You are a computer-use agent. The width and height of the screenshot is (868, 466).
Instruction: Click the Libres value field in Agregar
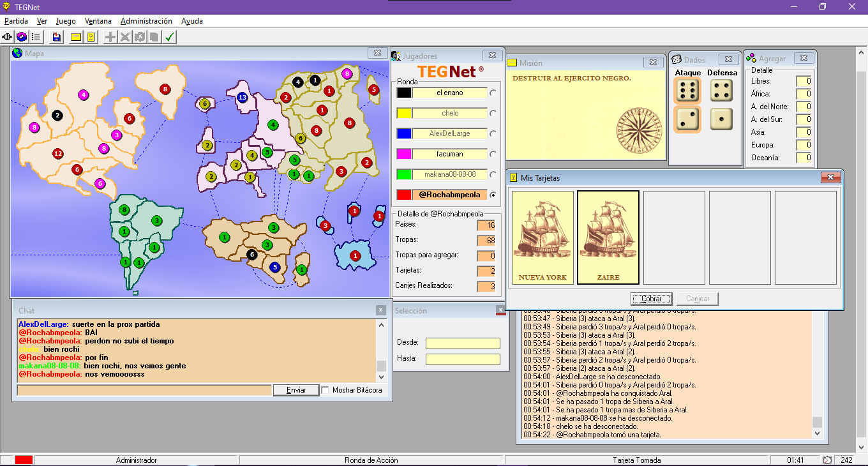804,81
